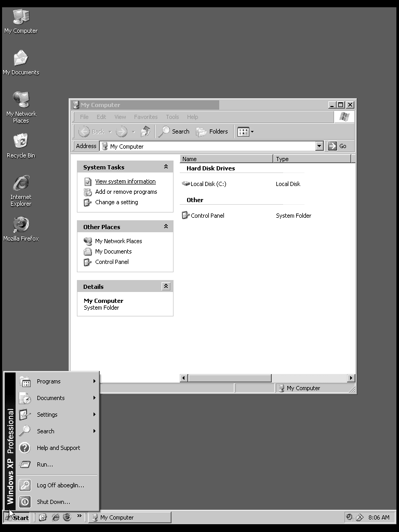This screenshot has height=532, width=399.
Task: Choose Log Off aboeglin... entry
Action: click(58, 485)
